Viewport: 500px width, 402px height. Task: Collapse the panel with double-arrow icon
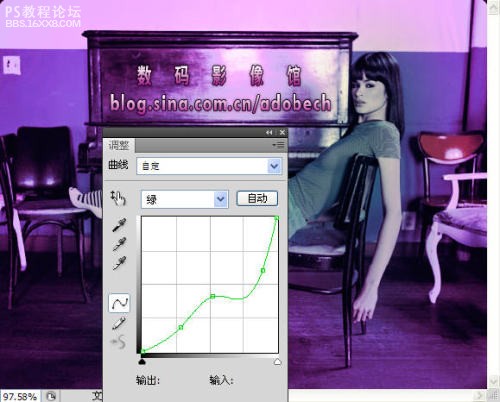point(269,132)
